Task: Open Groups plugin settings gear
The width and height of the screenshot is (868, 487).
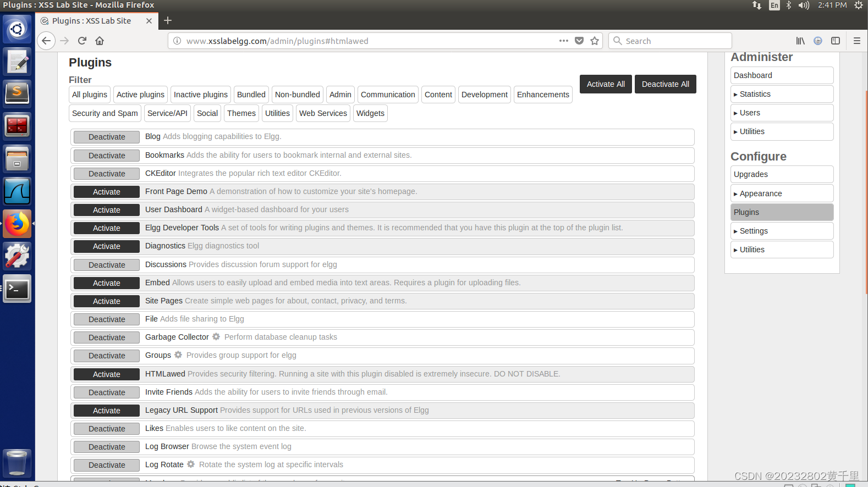Action: tap(178, 355)
